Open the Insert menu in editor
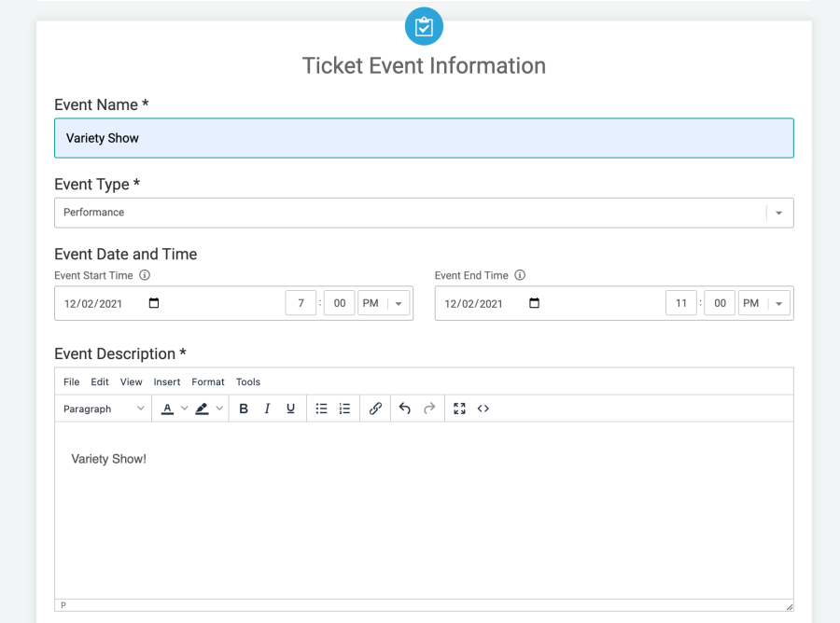This screenshot has width=840, height=623. click(167, 381)
